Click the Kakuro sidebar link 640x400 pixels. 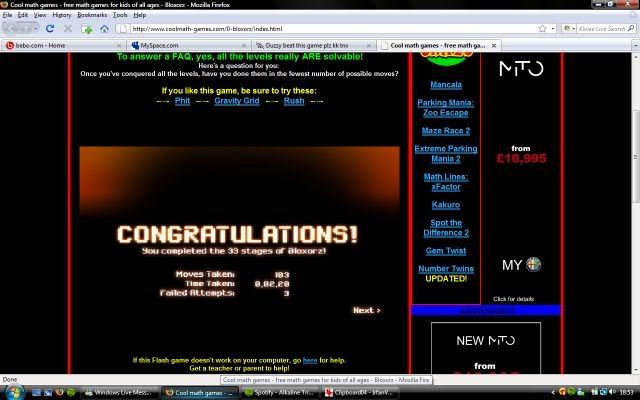point(445,204)
